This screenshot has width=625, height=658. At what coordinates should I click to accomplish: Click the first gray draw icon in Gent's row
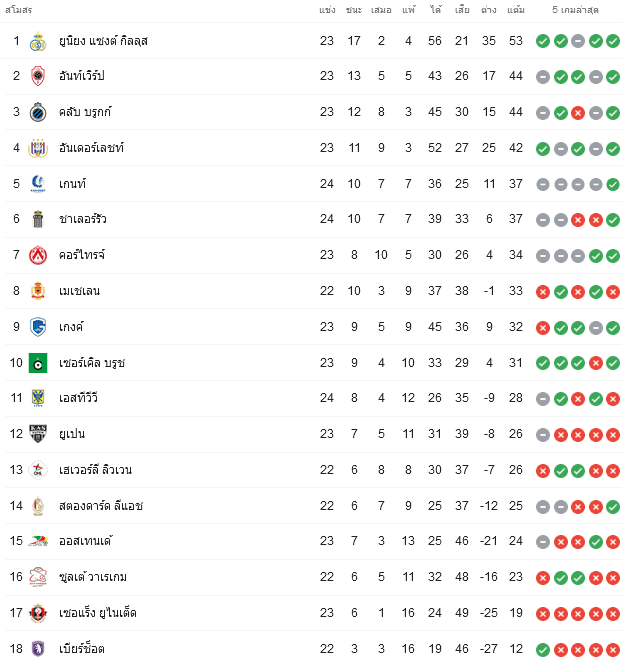click(543, 184)
